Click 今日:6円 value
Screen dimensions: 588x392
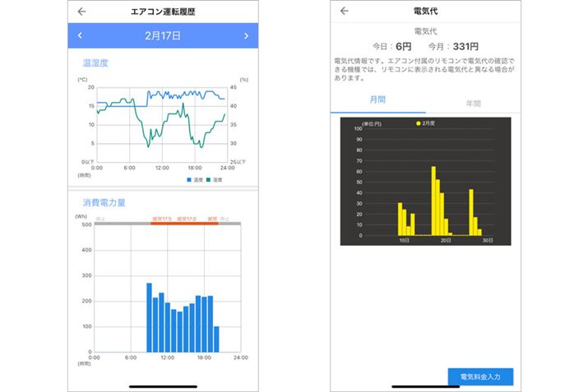pyautogui.click(x=392, y=47)
